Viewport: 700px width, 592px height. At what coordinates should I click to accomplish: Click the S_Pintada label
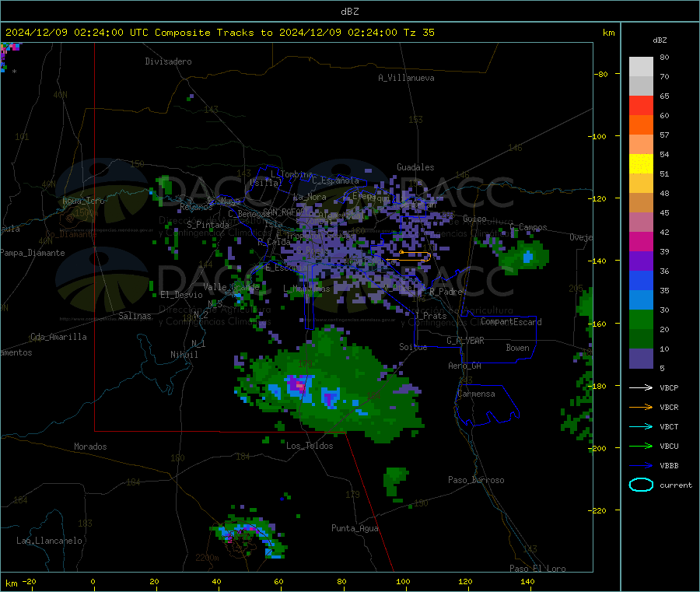[x=208, y=225]
